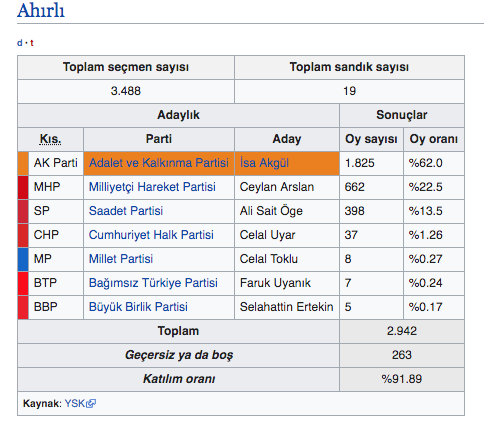Click the 'Sonuçlar' header cell

[x=402, y=115]
